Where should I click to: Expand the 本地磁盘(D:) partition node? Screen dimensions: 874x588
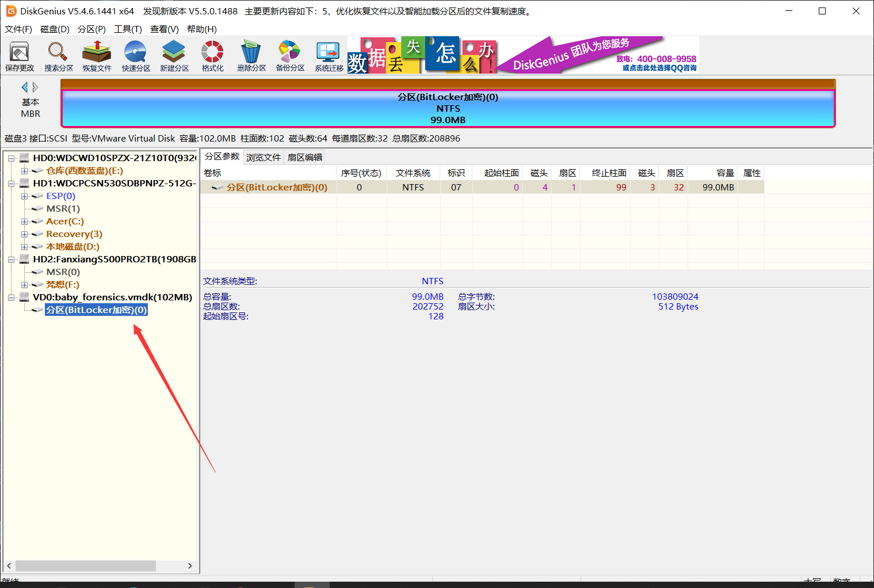24,247
